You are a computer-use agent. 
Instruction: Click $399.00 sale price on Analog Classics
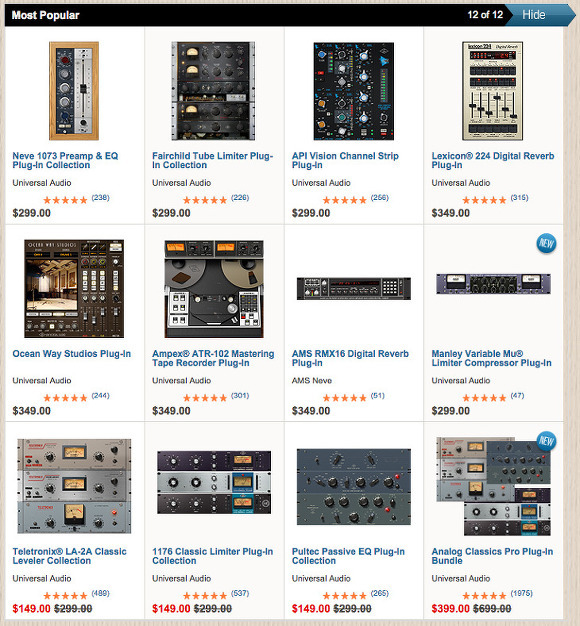pyautogui.click(x=451, y=608)
